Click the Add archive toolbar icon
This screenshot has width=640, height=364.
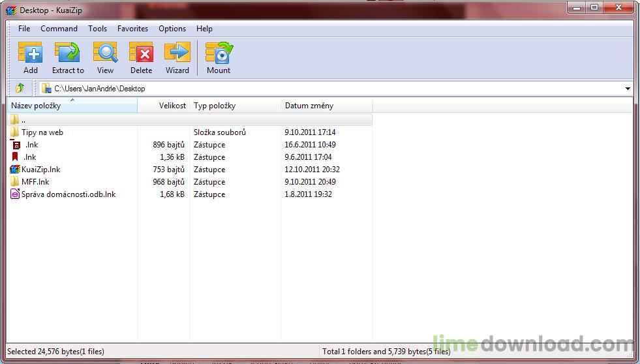click(x=30, y=52)
